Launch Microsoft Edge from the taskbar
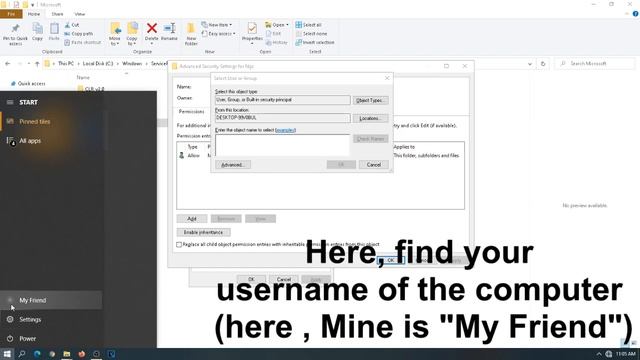Viewport: 640px width, 360px height. tap(37, 354)
